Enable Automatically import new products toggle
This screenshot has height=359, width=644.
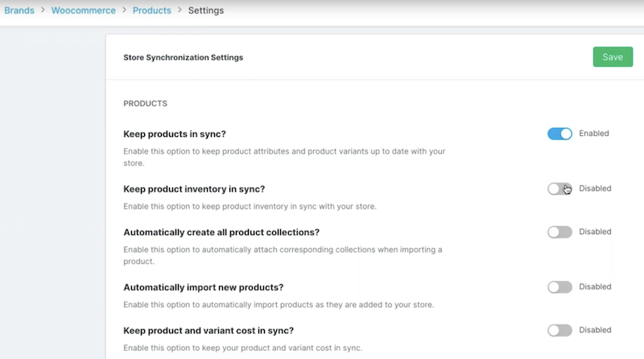[x=559, y=287]
